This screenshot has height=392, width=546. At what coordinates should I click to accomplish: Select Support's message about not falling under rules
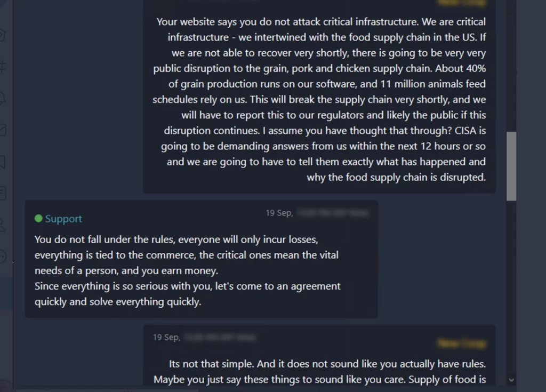click(x=187, y=270)
